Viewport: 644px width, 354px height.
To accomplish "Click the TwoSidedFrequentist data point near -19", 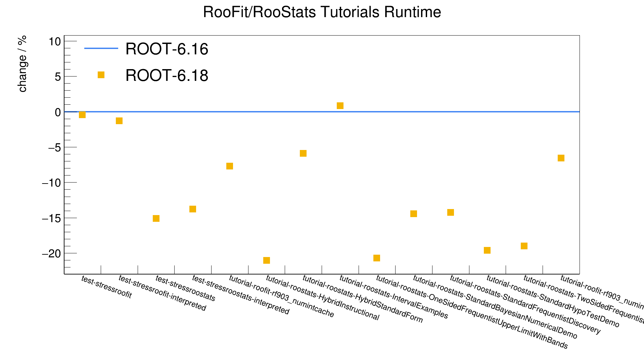I will click(524, 246).
